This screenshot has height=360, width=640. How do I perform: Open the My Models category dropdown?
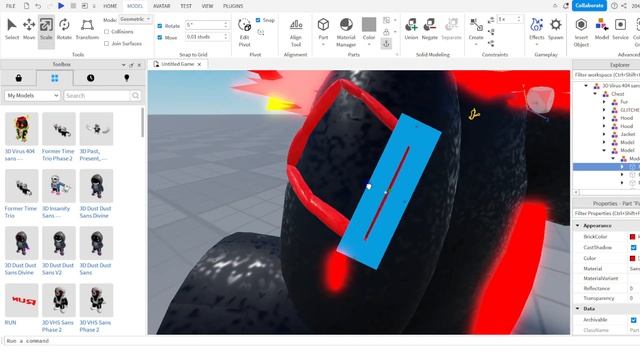point(33,96)
